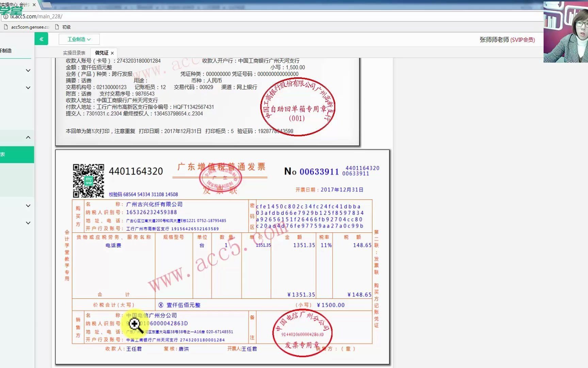
Task: Click invoice date 2017年12月31日
Action: pos(342,190)
